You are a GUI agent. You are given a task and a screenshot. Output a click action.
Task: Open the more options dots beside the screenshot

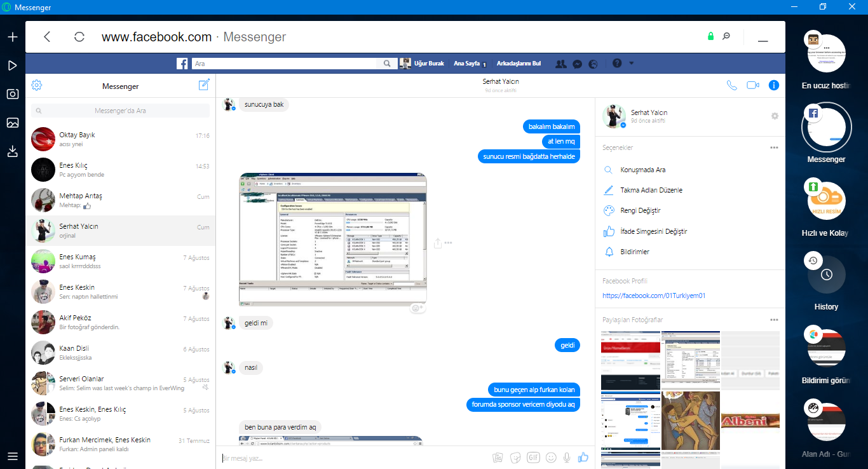pos(448,243)
